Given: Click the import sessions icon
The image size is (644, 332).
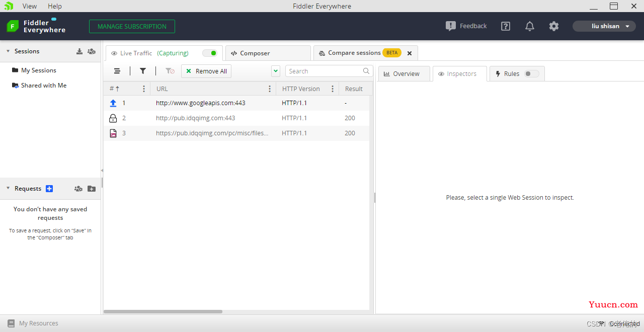Looking at the screenshot, I should point(79,51).
